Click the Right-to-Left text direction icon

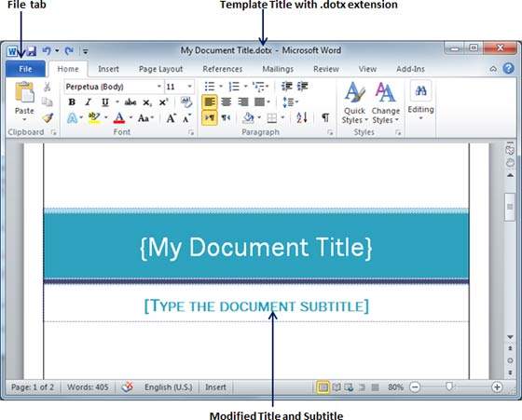click(x=226, y=117)
